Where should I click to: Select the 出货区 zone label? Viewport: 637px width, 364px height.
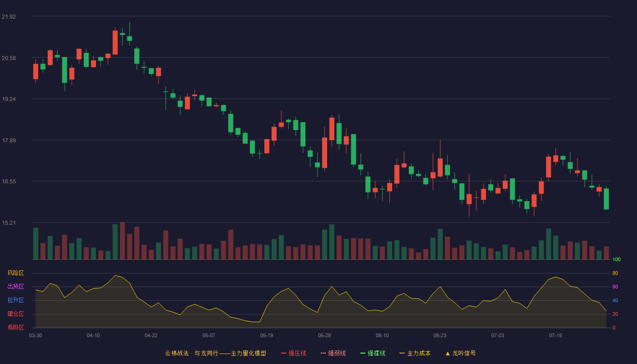click(x=15, y=287)
